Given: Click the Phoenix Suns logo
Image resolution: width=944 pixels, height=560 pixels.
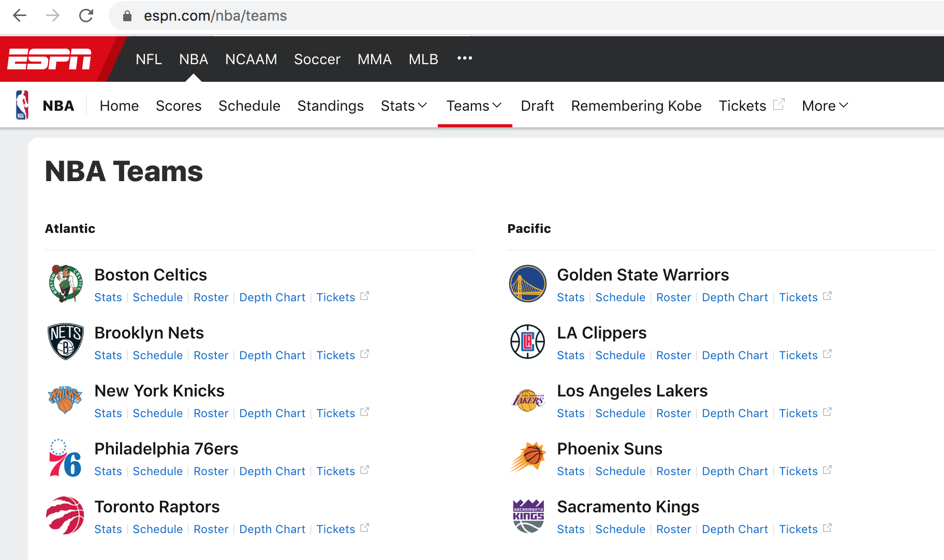Looking at the screenshot, I should click(x=528, y=457).
